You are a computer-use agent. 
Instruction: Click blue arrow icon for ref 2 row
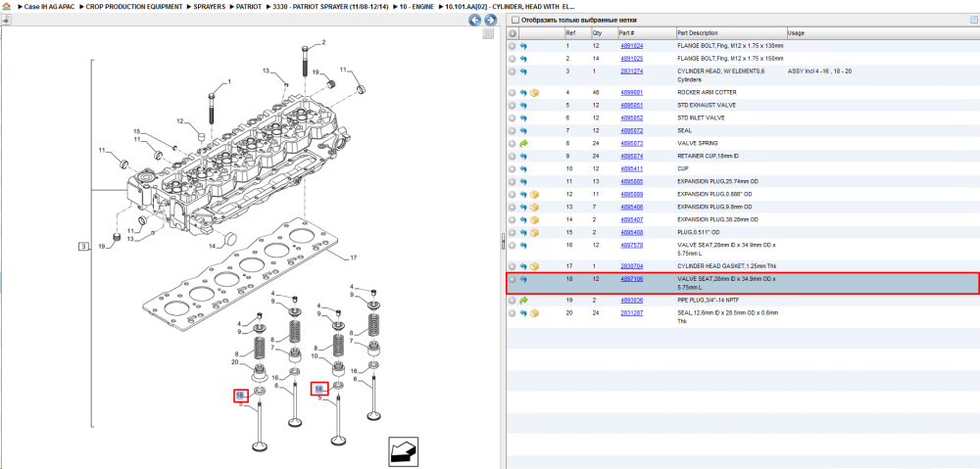click(x=523, y=59)
